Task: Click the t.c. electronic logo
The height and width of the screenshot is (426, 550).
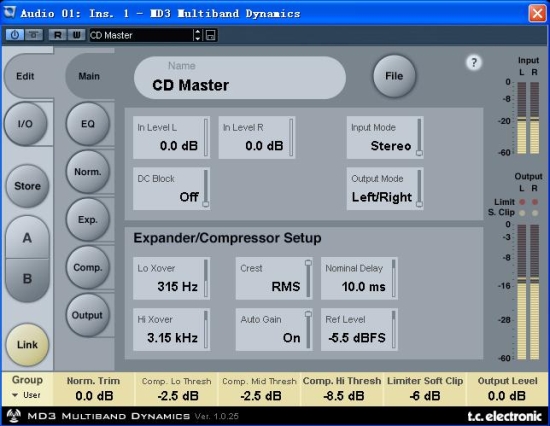Action: 505,416
